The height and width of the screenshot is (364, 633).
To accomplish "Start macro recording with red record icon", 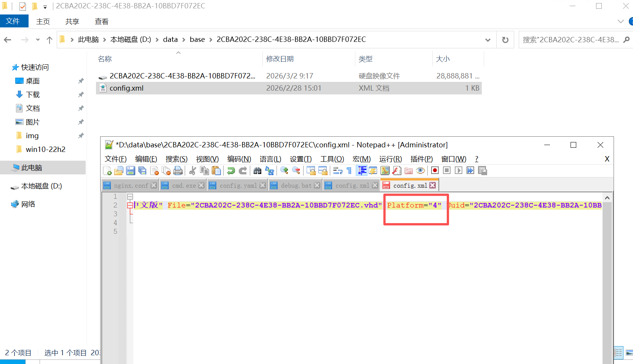I will pos(435,171).
